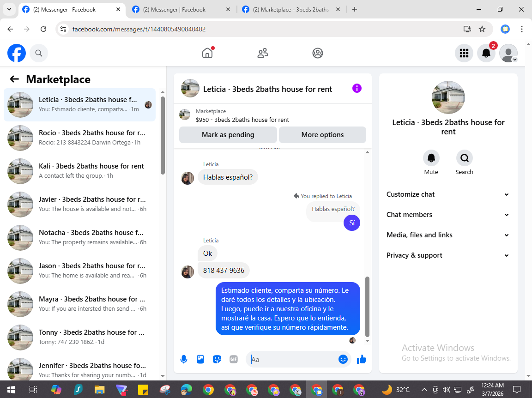Click the listing thumbnail in chat details panel
The height and width of the screenshot is (398, 532).
(x=448, y=97)
